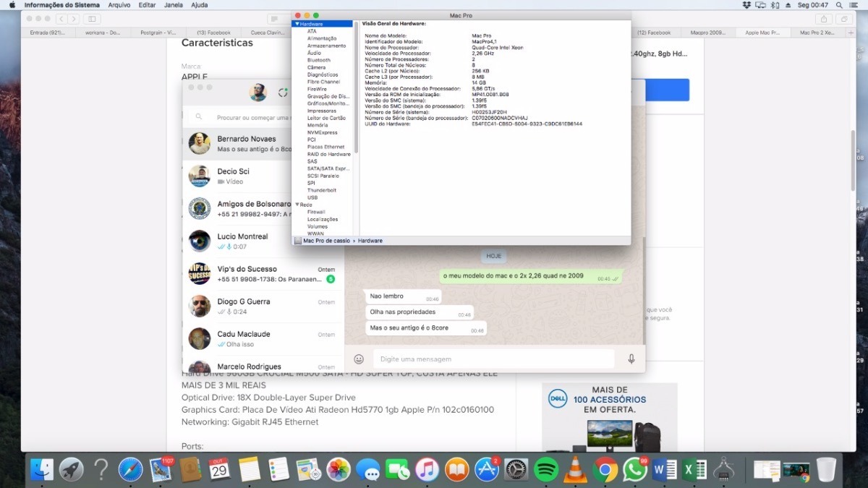868x488 pixels.
Task: Open Informações do Sistema app menu
Action: (61, 5)
